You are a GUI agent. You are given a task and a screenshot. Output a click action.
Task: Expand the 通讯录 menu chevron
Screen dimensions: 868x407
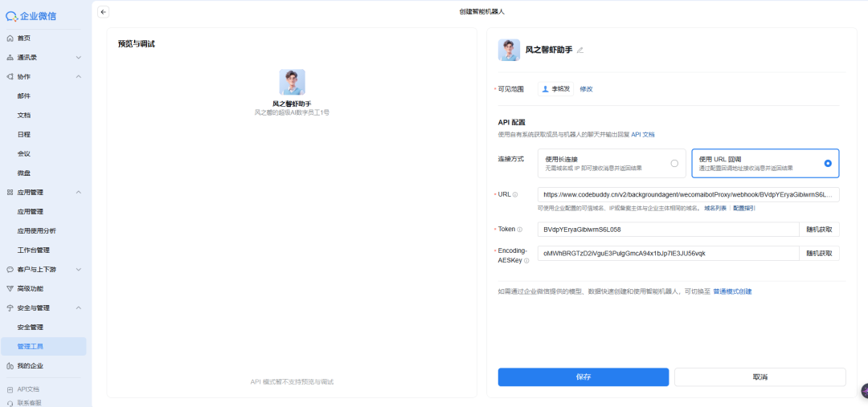pyautogui.click(x=78, y=58)
